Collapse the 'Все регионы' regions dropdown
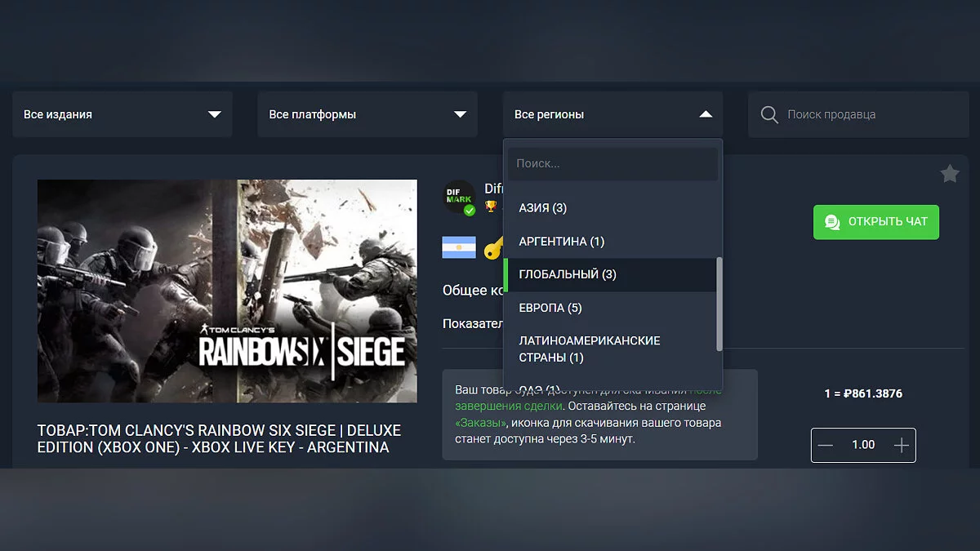This screenshot has height=551, width=980. [612, 114]
